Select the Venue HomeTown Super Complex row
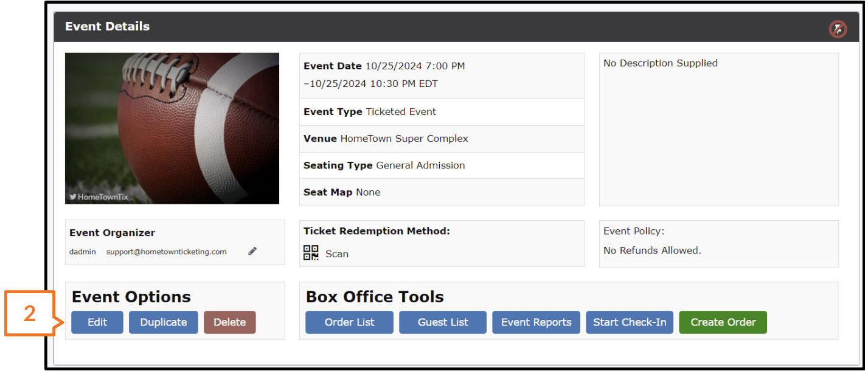This screenshot has height=371, width=868. coord(442,139)
